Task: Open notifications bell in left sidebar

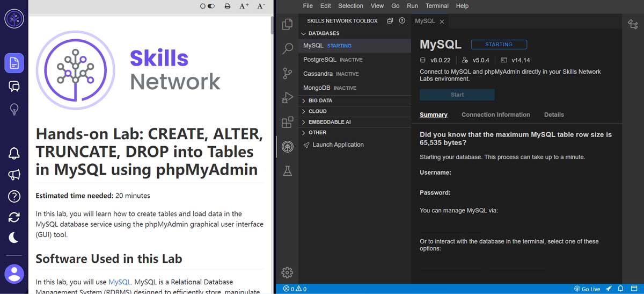Action: (14, 153)
